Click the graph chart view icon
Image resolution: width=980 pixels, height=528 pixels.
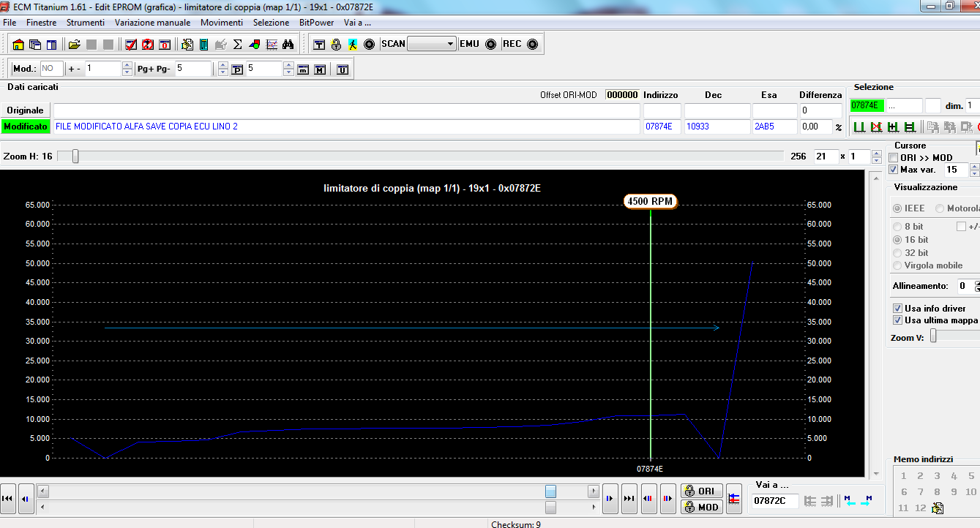click(x=272, y=45)
